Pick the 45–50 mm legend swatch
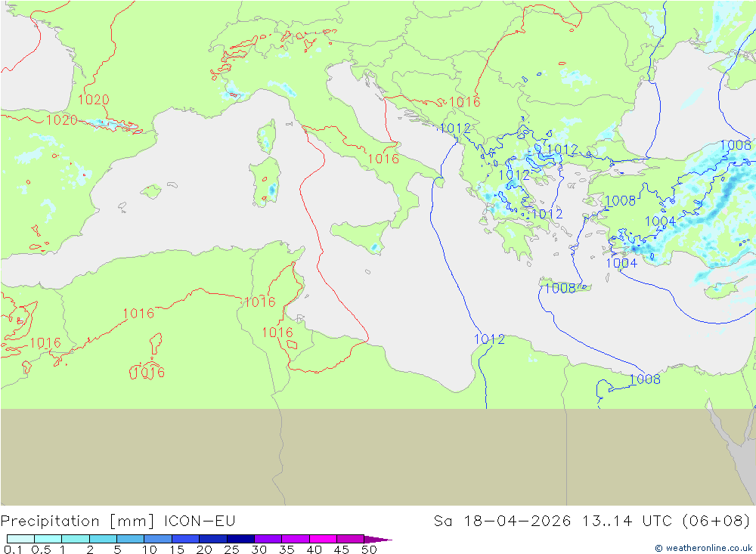This screenshot has width=756, height=554. click(x=351, y=539)
